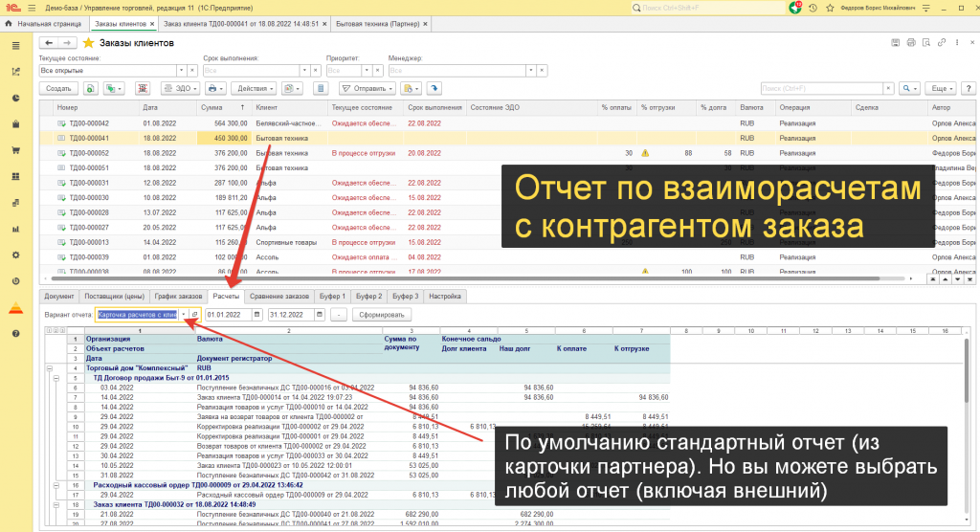This screenshot has height=532, width=980.
Task: Open the sidebar bar chart section
Action: [15, 229]
